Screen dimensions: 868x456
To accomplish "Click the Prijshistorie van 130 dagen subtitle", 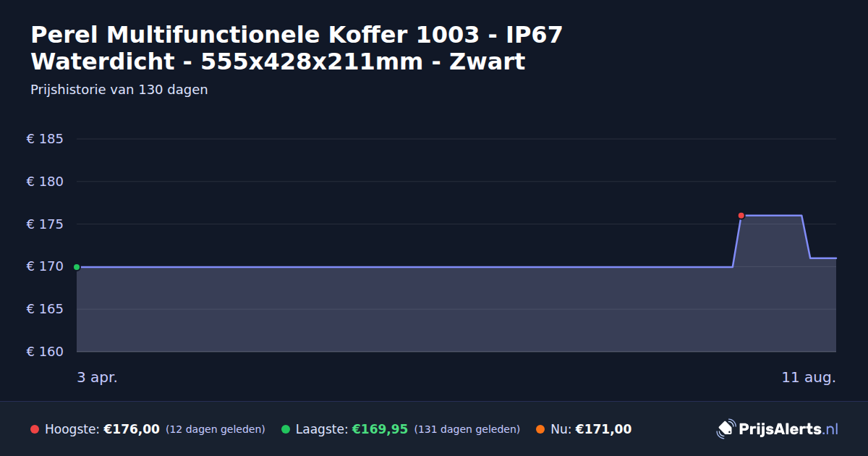I will 119,90.
